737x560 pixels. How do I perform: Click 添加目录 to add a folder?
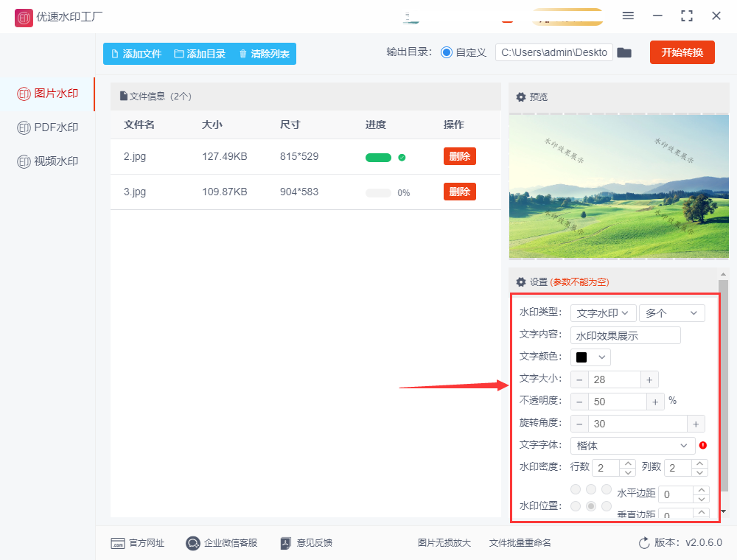(x=200, y=54)
